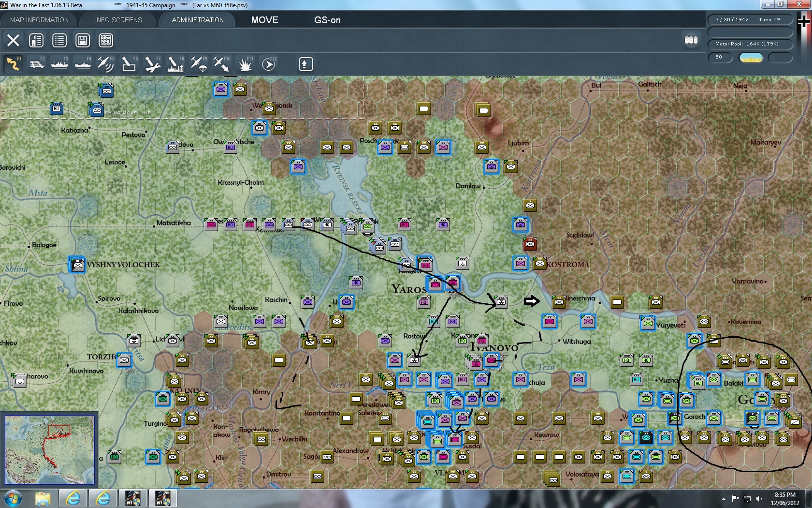Click the X quit icon in Administration row
The image size is (812, 508).
[x=13, y=40]
